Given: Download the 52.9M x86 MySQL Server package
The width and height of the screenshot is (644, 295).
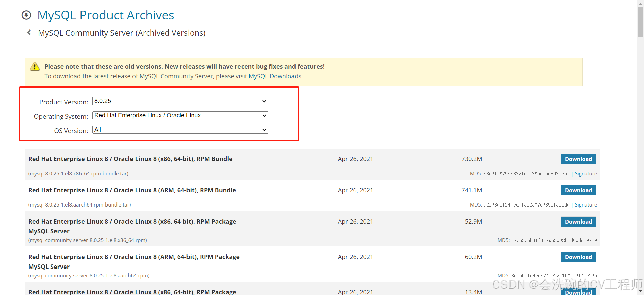Looking at the screenshot, I should [x=579, y=222].
